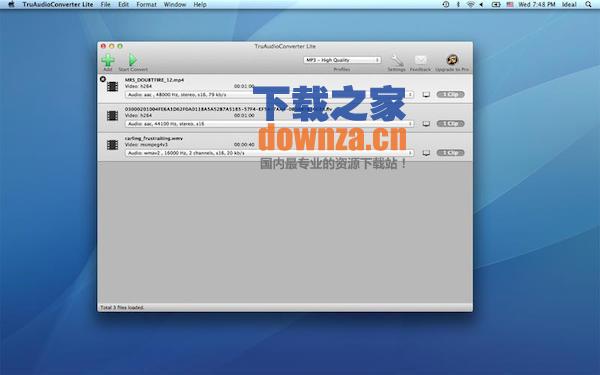Click the US flag input source icon
The width and height of the screenshot is (600, 375).
tap(510, 5)
